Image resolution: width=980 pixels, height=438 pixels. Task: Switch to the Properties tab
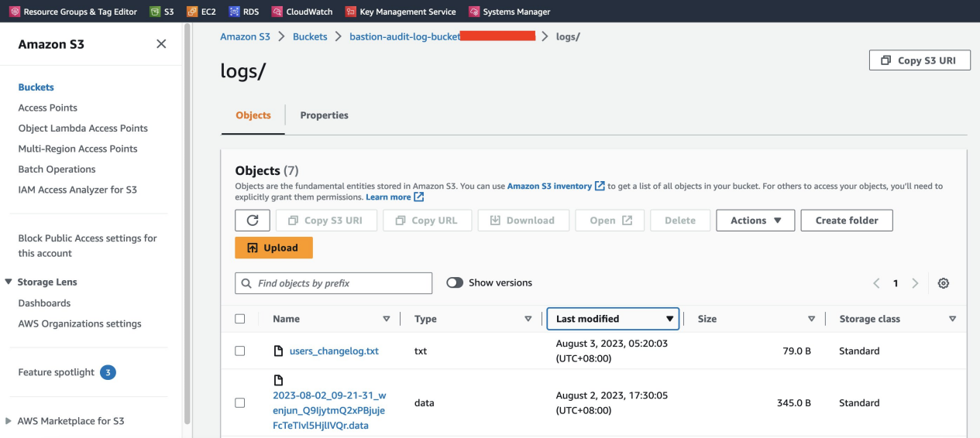tap(324, 116)
